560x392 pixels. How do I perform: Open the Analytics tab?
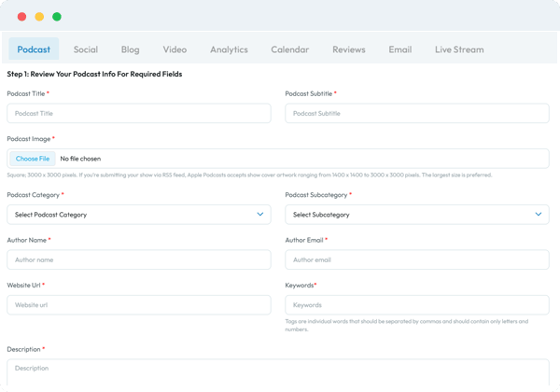click(229, 49)
